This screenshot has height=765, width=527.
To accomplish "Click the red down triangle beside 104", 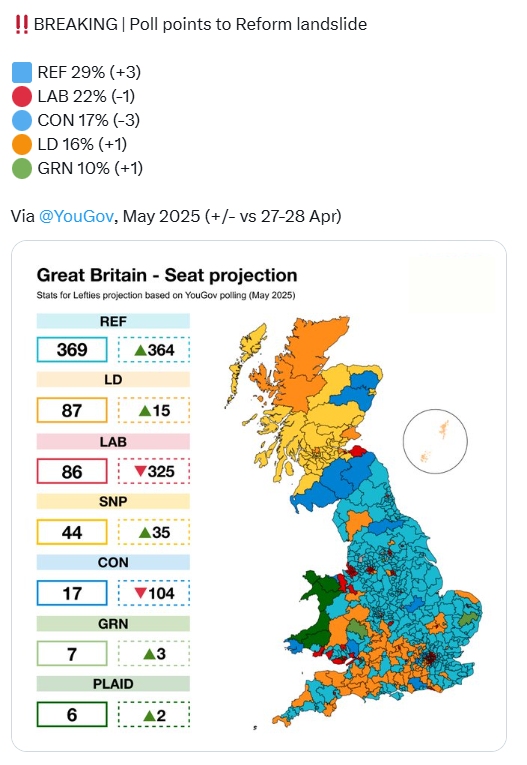I will click(x=141, y=593).
